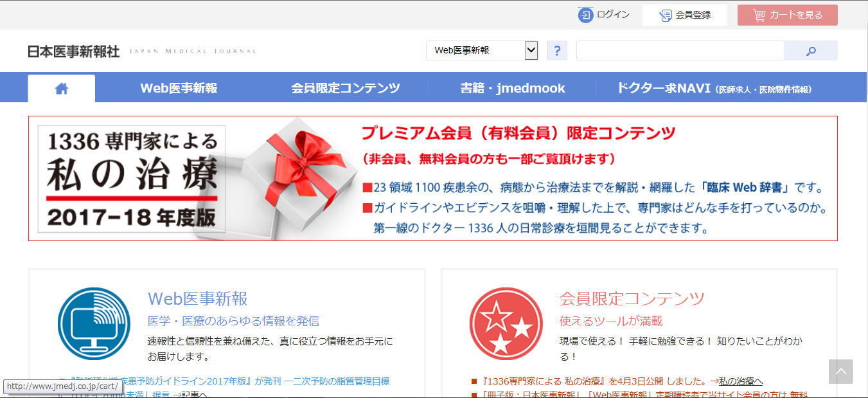Open the 会員限定コンテンツ navigation tab
This screenshot has width=868, height=398.
pos(345,89)
